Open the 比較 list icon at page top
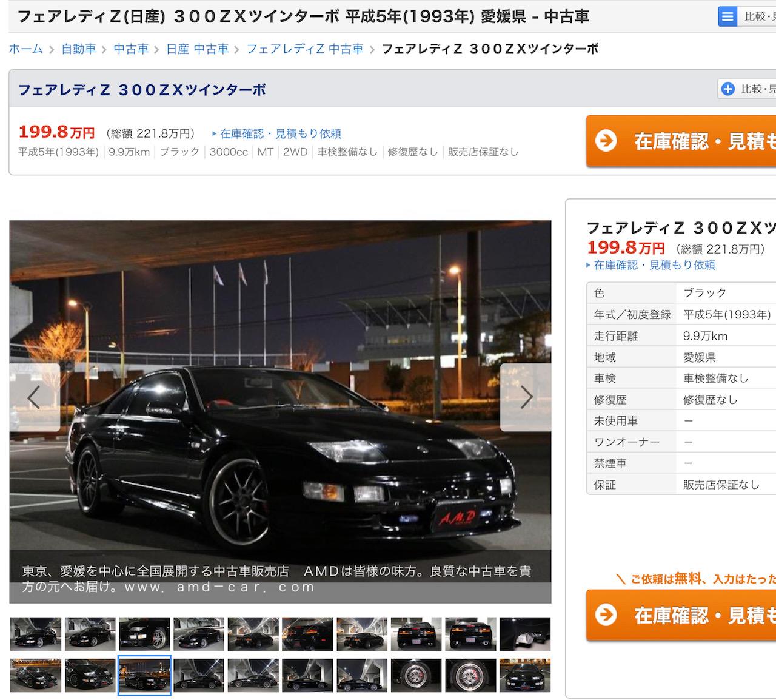Image resolution: width=776 pixels, height=700 pixels. (x=727, y=16)
